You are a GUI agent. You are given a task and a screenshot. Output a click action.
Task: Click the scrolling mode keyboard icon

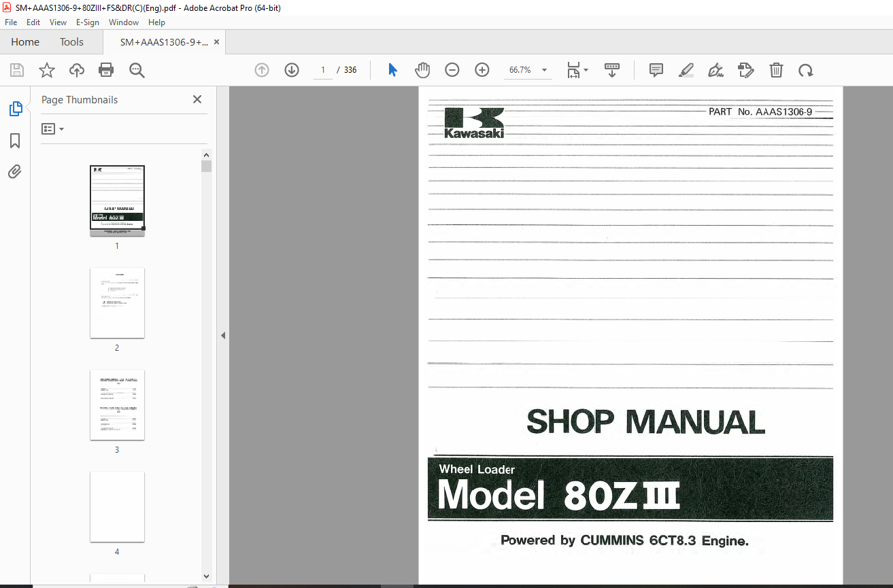click(x=612, y=70)
